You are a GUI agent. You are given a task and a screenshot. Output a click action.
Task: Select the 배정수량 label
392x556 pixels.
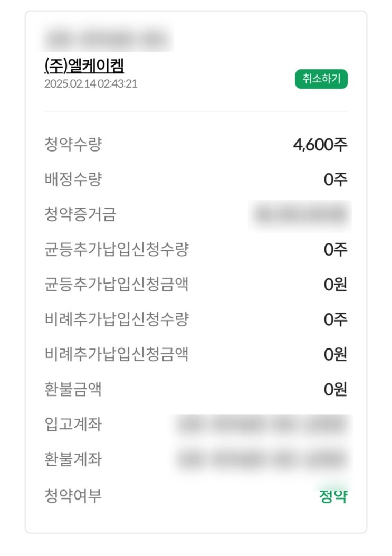pyautogui.click(x=73, y=180)
